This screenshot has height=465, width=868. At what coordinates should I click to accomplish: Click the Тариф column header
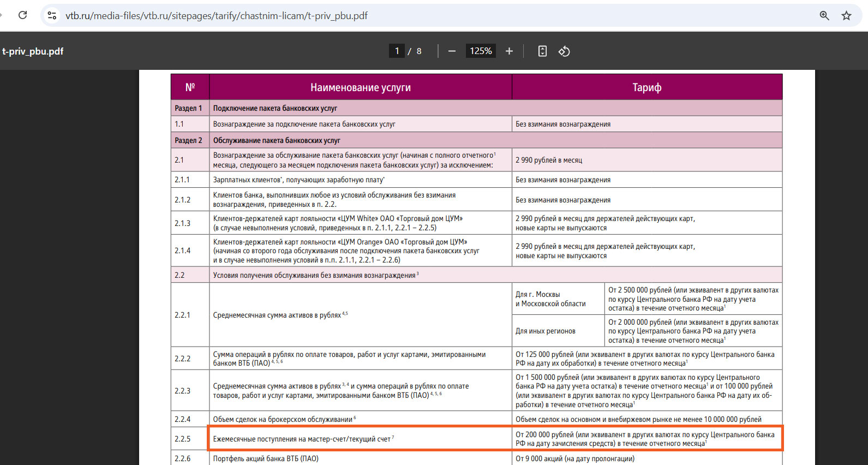647,87
